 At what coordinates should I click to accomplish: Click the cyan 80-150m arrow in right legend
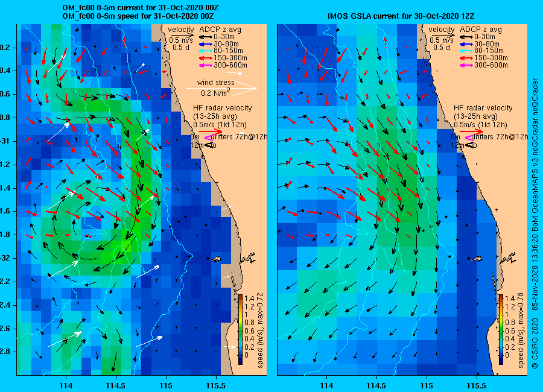(466, 51)
